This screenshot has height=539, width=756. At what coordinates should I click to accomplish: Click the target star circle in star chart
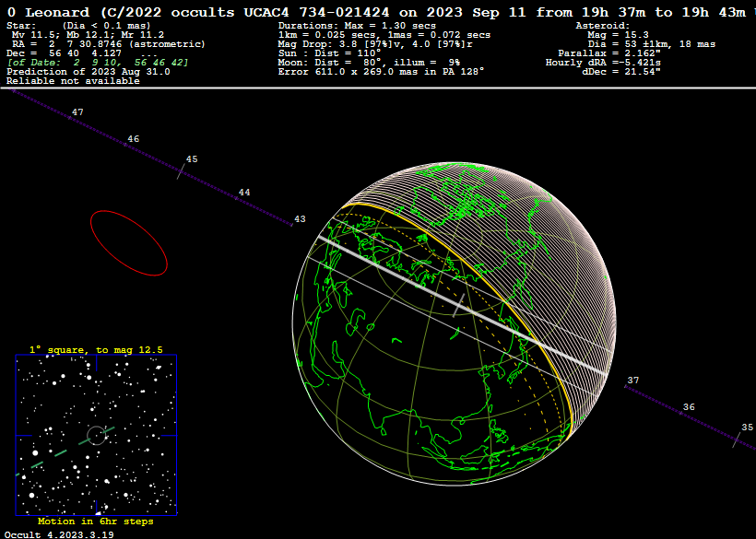[96, 435]
